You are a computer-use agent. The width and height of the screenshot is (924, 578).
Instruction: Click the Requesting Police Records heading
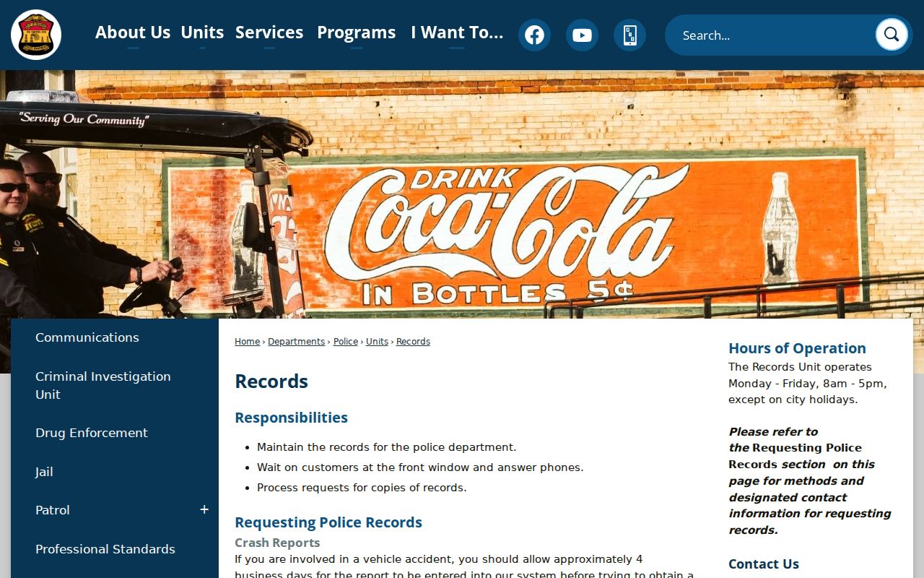click(328, 522)
